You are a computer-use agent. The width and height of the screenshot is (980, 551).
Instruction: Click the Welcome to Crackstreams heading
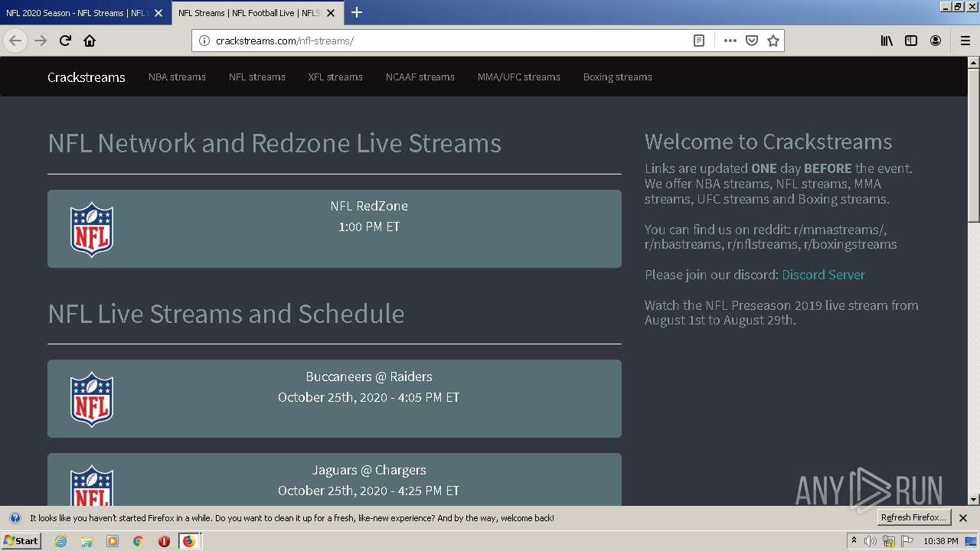click(768, 142)
